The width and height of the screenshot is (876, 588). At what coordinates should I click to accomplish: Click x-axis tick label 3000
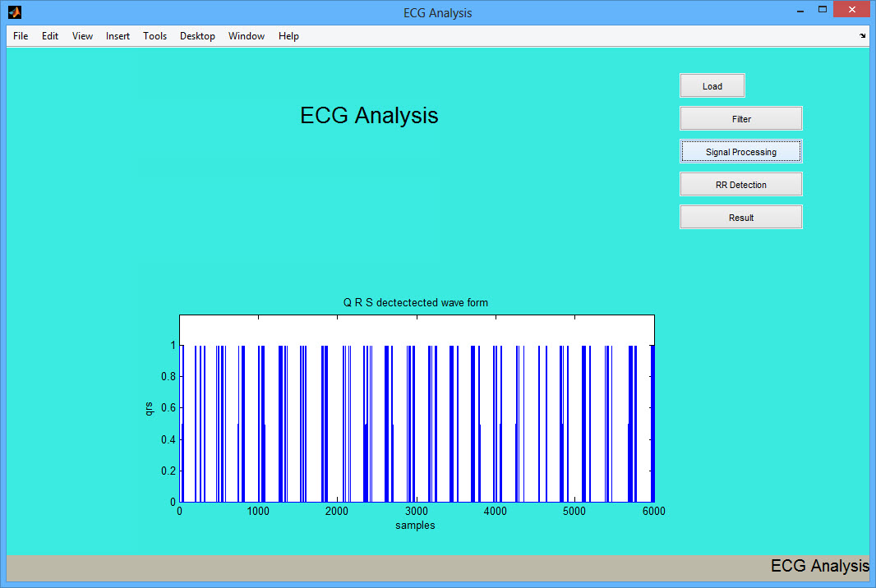coord(416,511)
